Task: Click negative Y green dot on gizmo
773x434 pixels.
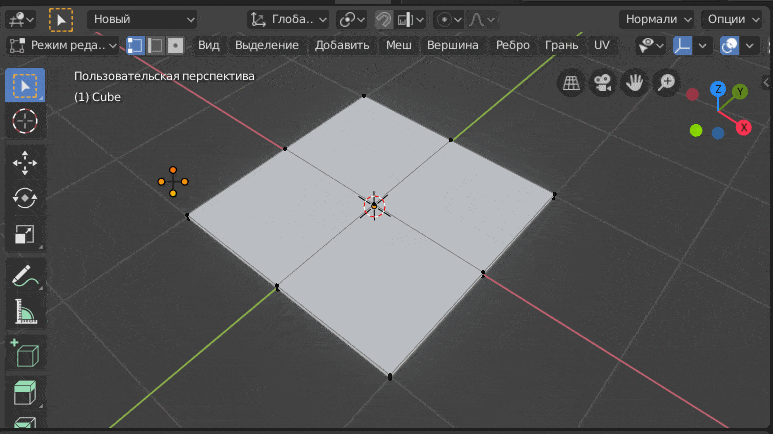Action: (696, 130)
